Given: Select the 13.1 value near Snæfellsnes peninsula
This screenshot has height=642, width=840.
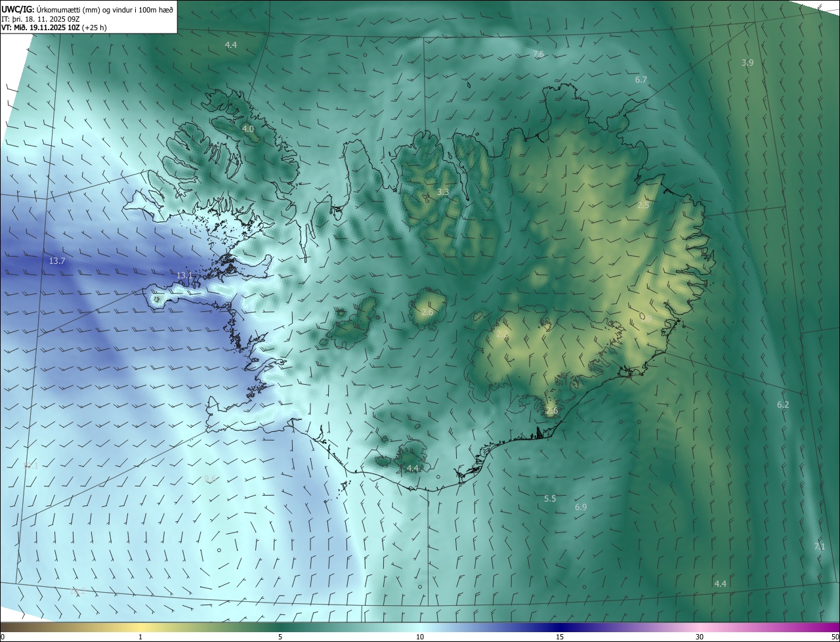Looking at the screenshot, I should [185, 276].
